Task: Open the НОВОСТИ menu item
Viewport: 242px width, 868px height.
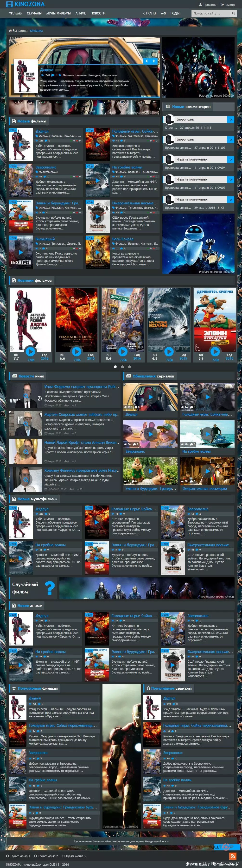Action: (98, 13)
